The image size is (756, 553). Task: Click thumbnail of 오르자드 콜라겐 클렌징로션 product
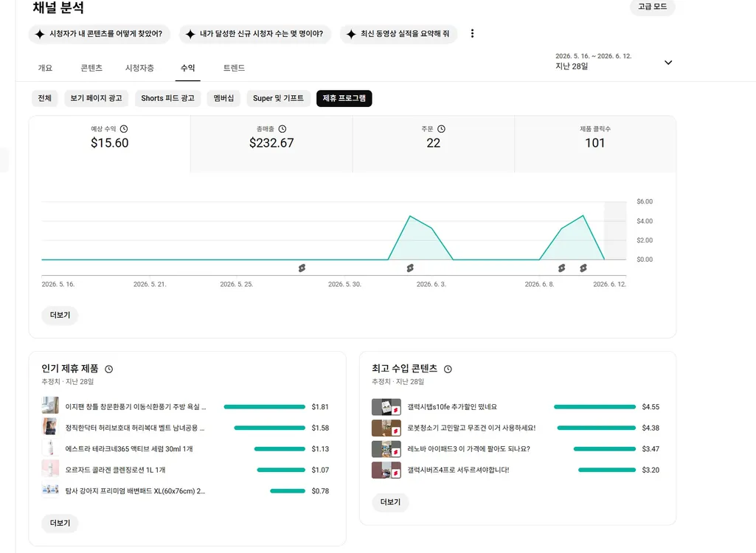[x=50, y=469]
